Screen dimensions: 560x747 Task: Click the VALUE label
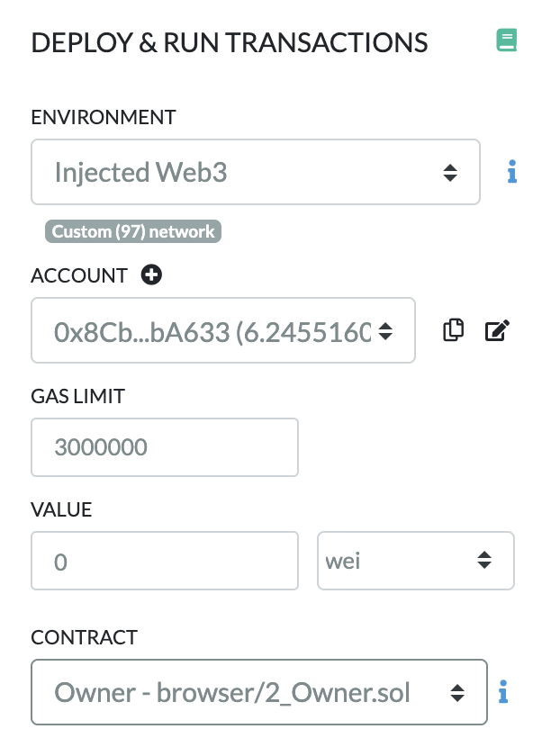[61, 509]
